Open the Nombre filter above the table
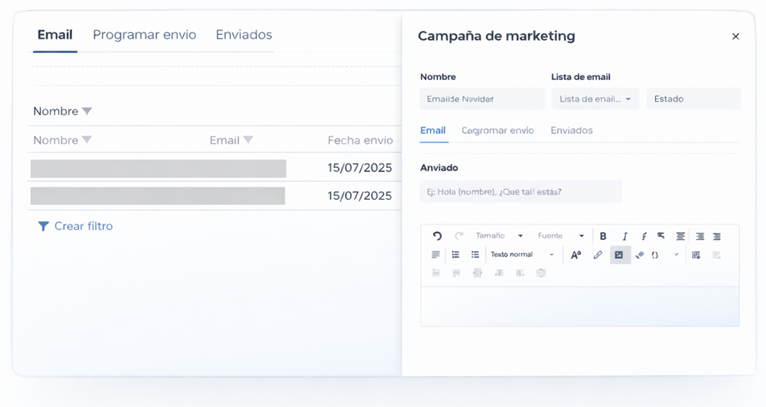The image size is (766, 407). tap(62, 111)
